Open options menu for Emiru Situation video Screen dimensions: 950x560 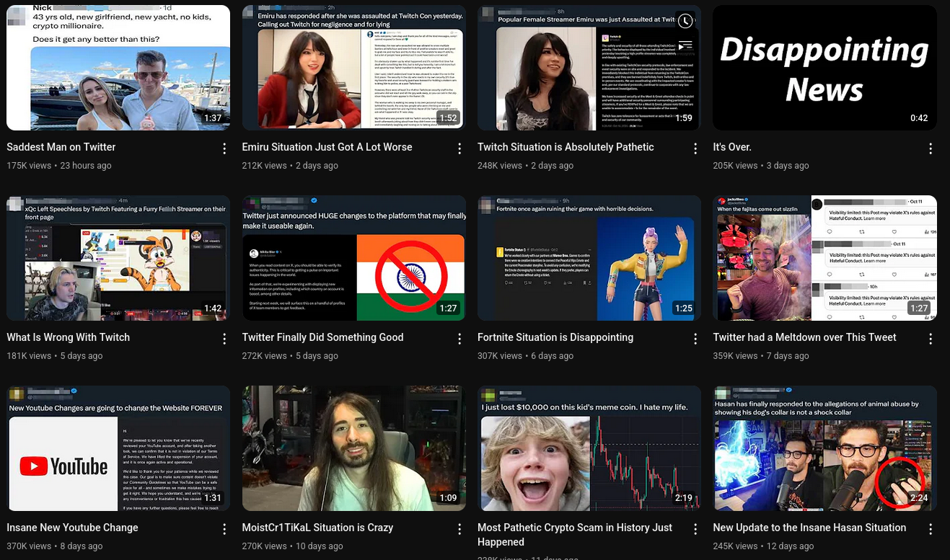(x=459, y=148)
